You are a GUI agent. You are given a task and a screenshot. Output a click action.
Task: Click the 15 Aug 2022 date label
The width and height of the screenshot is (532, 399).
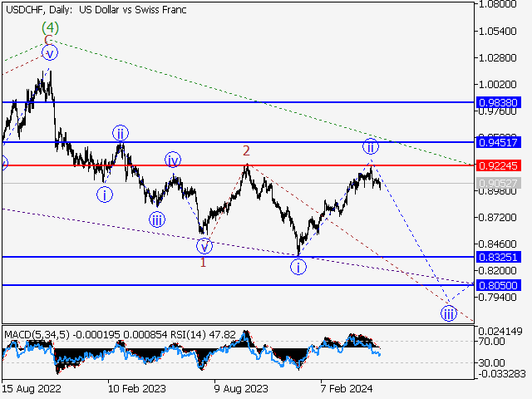pyautogui.click(x=32, y=388)
